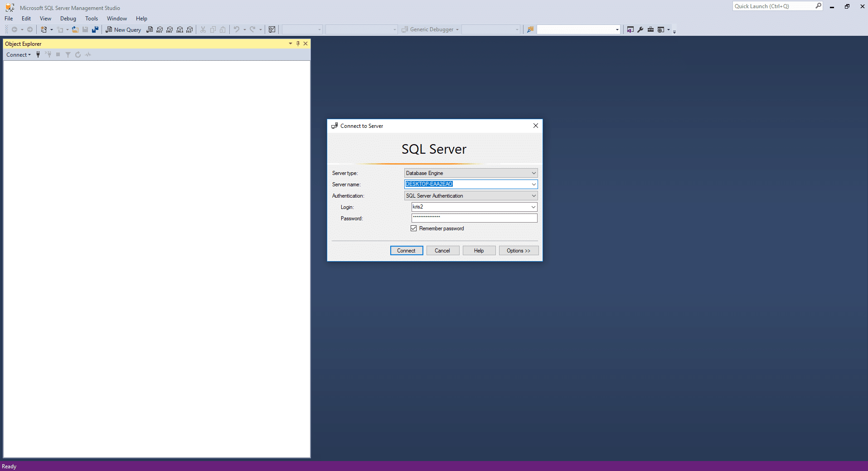868x471 pixels.
Task: Open Object Explorer window position menu
Action: [291, 44]
